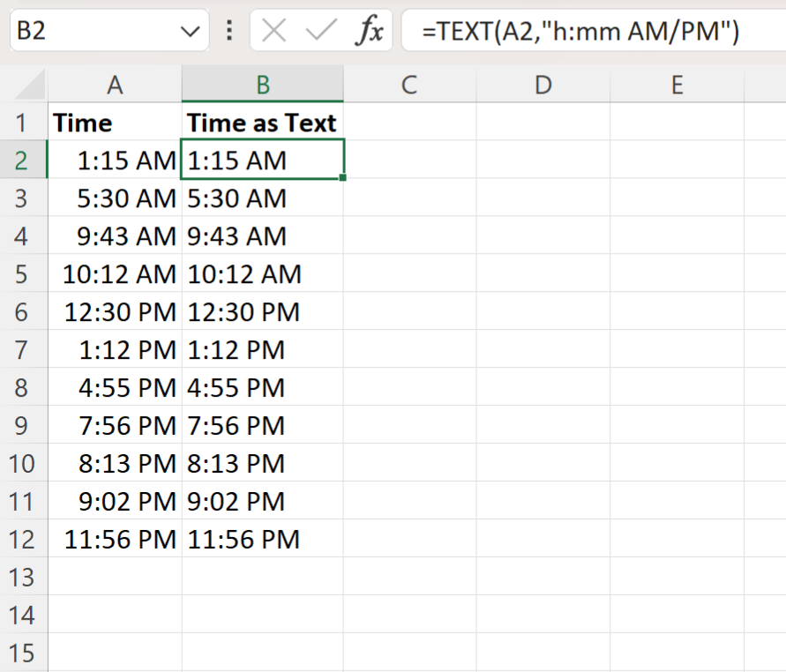The image size is (786, 672).
Task: Open the Name Box dropdown
Action: (x=188, y=29)
